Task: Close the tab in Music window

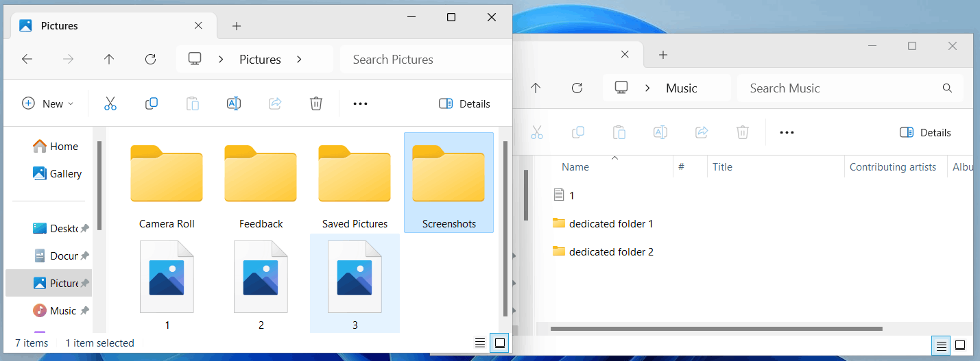Action: click(625, 54)
